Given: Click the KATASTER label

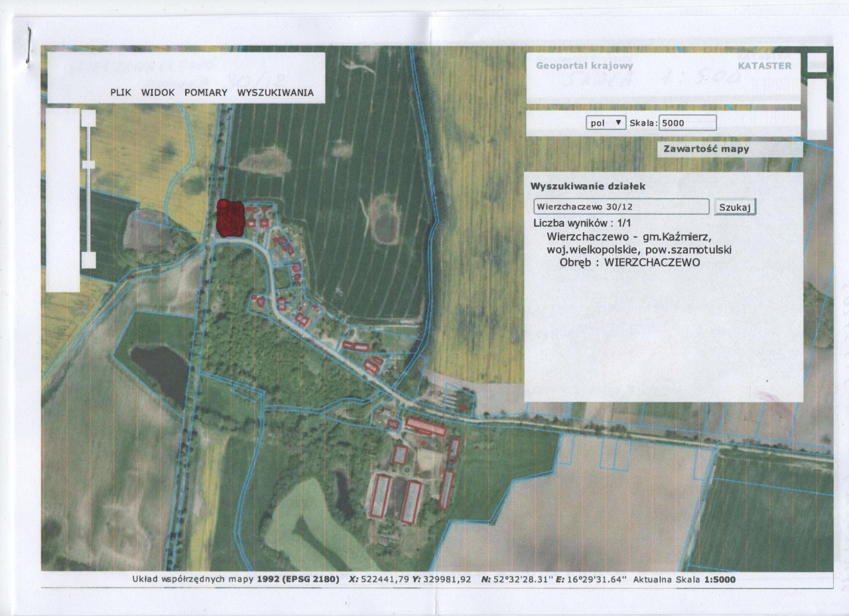Looking at the screenshot, I should [x=765, y=66].
